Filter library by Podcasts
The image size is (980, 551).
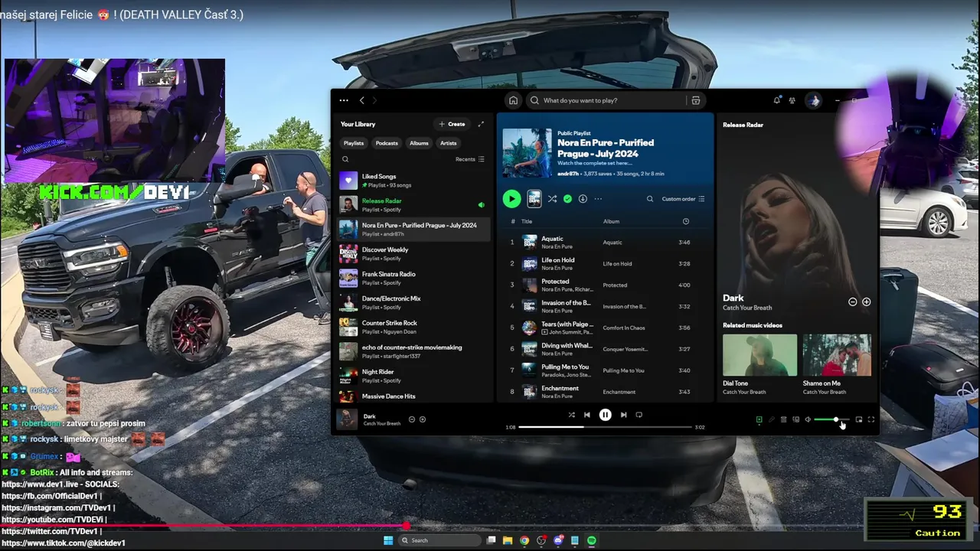pyautogui.click(x=387, y=143)
